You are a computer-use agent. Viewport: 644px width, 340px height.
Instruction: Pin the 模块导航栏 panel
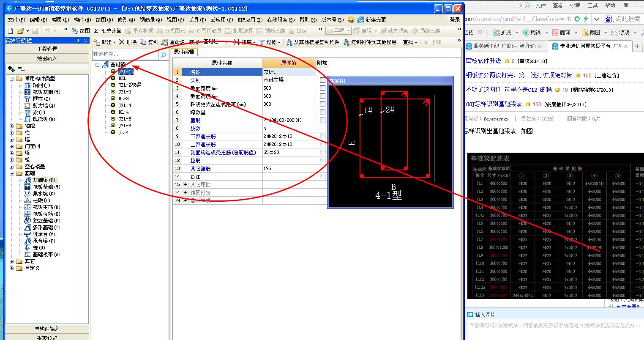(78, 41)
